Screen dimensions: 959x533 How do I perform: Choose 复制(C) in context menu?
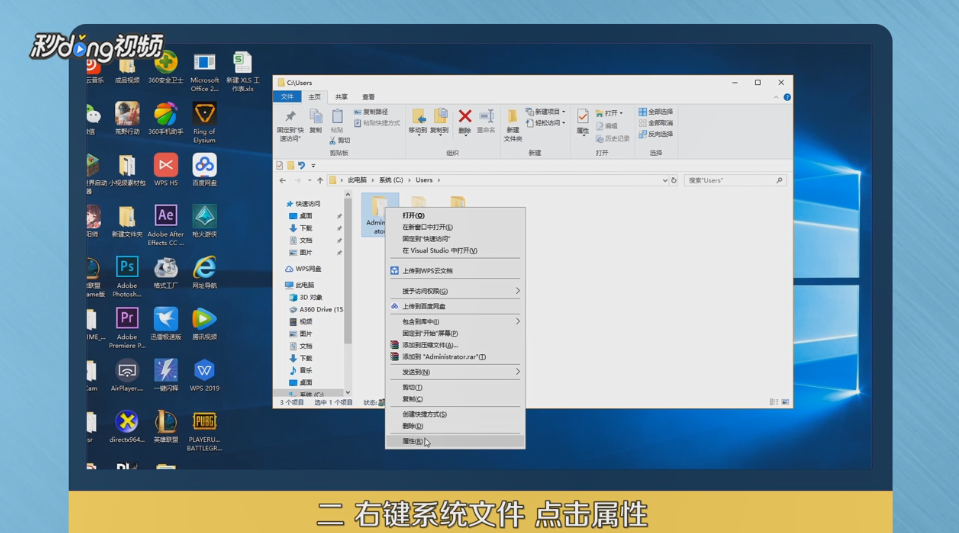pyautogui.click(x=454, y=399)
